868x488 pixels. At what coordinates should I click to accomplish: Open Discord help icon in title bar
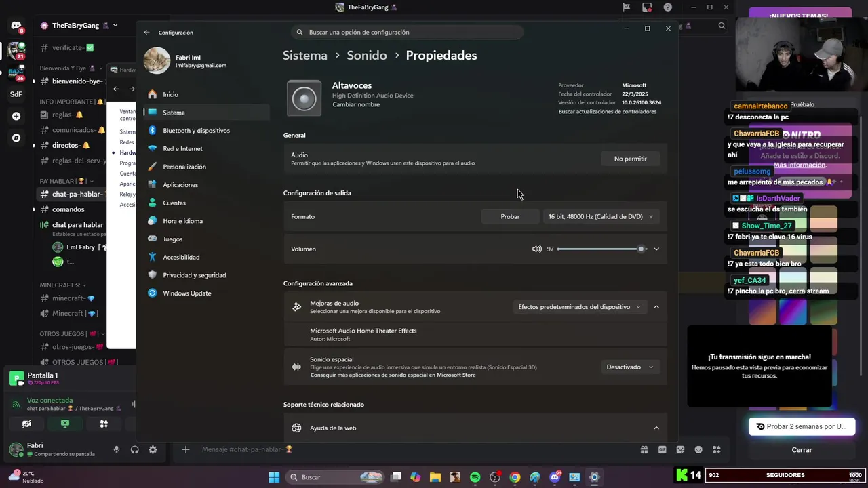668,7
